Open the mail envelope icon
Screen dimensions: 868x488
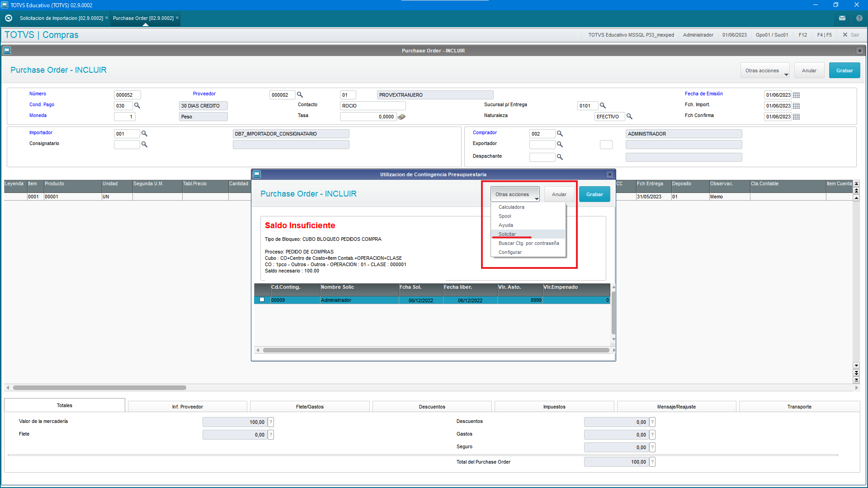coord(842,18)
